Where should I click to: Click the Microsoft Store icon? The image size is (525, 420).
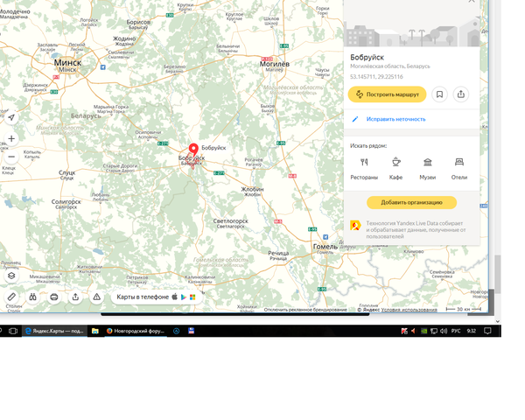(192, 297)
